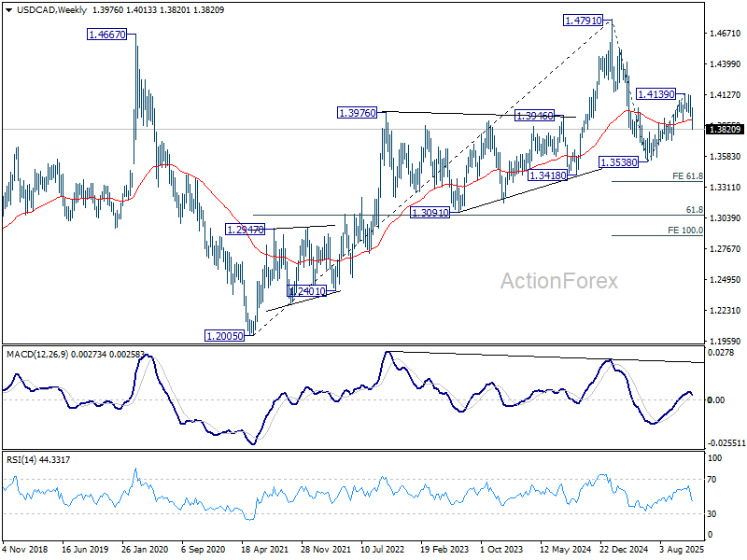The height and width of the screenshot is (560, 747).
Task: Select the 1.29470 price label
Action: pyautogui.click(x=245, y=230)
